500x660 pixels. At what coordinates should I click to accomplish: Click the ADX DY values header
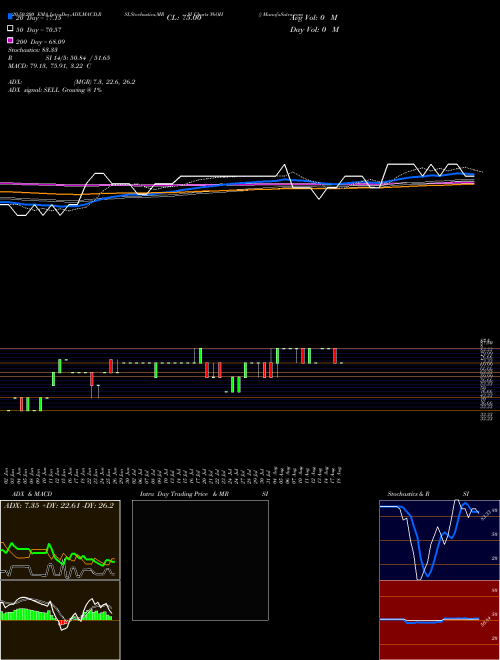(59, 505)
